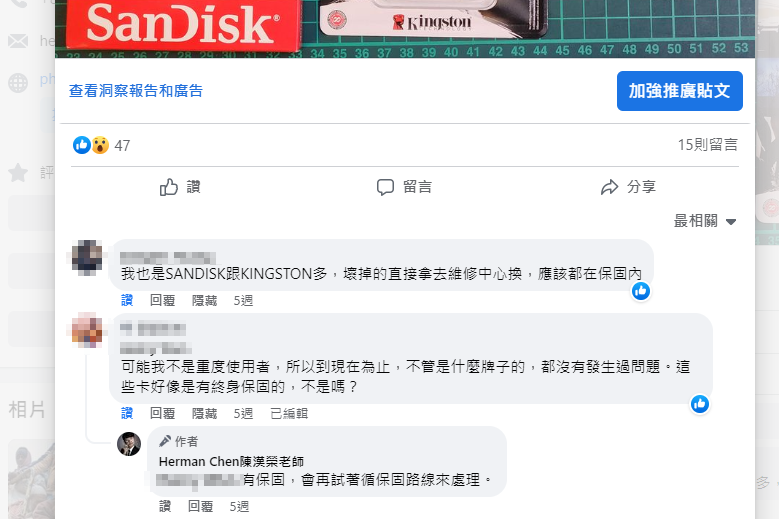This screenshot has width=779, height=519.
Task: Open the wow emoji reaction icon
Action: point(100,145)
